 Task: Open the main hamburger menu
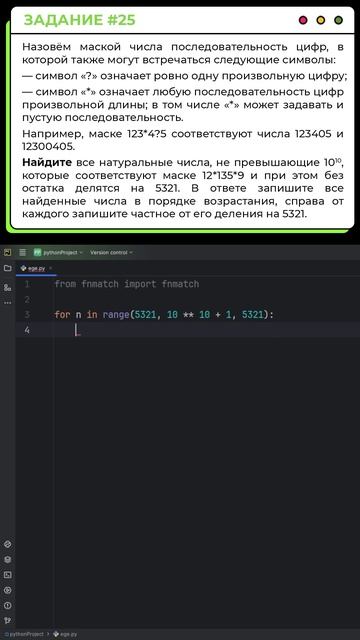coord(22,252)
